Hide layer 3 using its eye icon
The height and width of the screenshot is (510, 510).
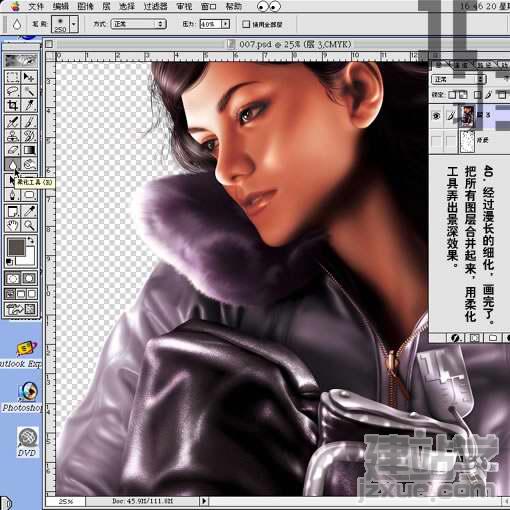click(x=436, y=116)
